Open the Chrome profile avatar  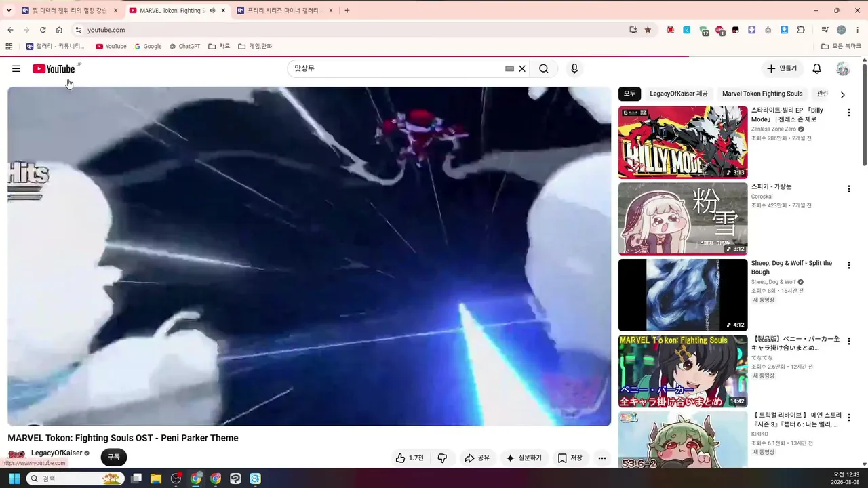click(842, 30)
